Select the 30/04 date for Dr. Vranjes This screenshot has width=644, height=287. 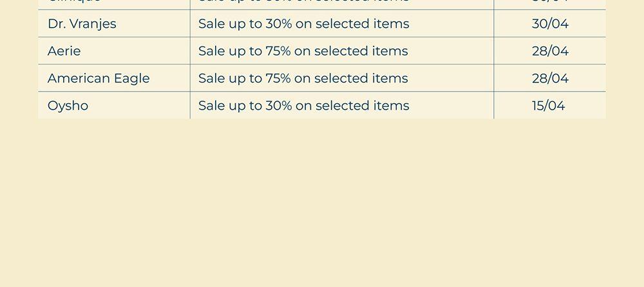(x=550, y=24)
